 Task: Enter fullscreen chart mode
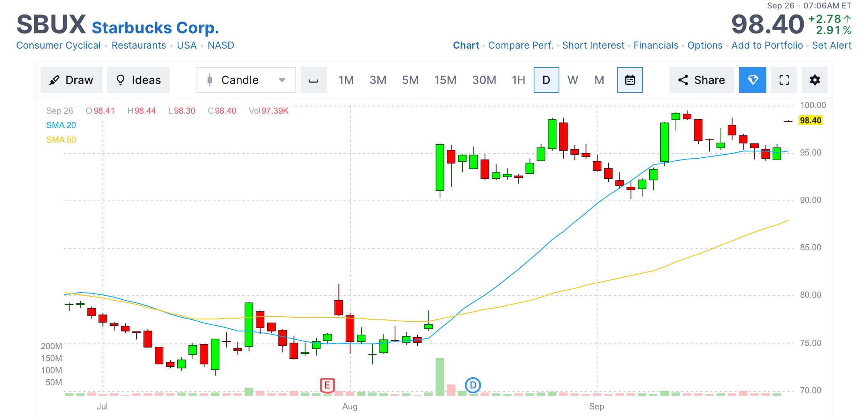coord(784,80)
